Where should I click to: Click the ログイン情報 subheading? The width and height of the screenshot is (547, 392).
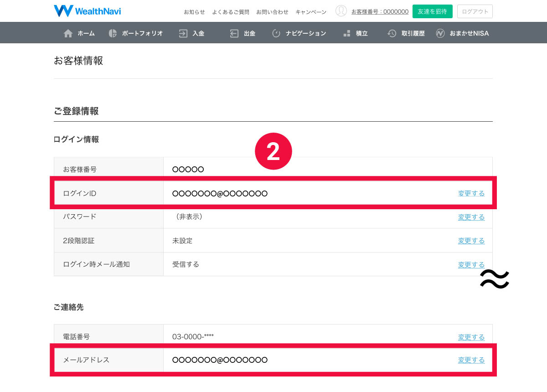pyautogui.click(x=76, y=139)
